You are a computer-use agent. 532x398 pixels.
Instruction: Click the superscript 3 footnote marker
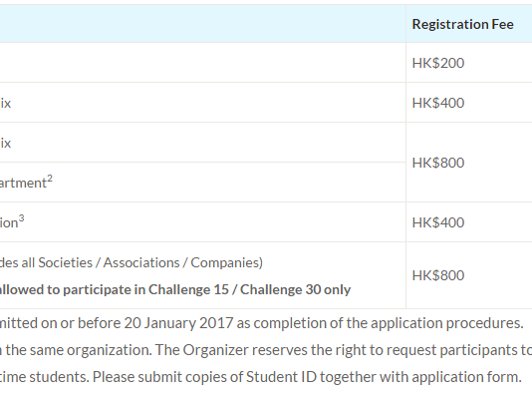(21, 218)
